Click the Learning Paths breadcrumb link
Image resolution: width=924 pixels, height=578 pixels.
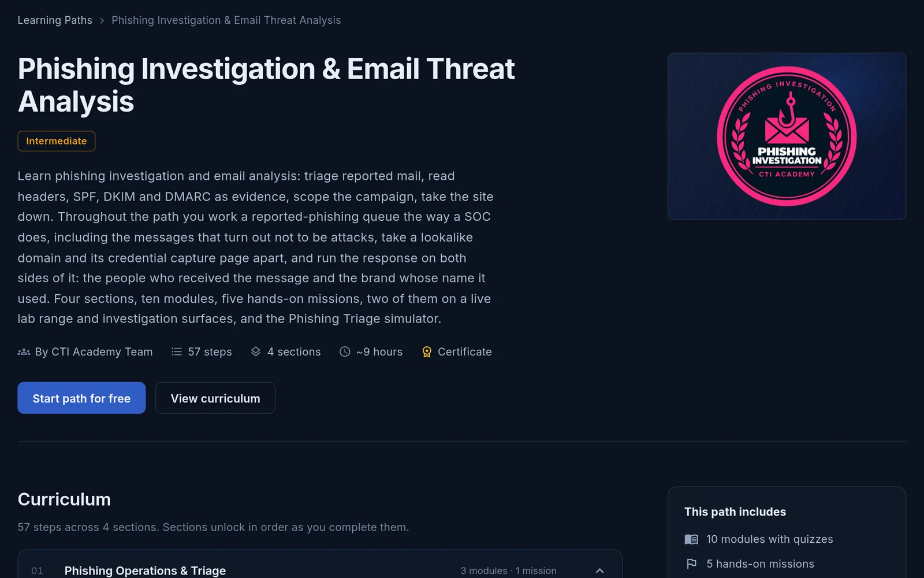55,20
